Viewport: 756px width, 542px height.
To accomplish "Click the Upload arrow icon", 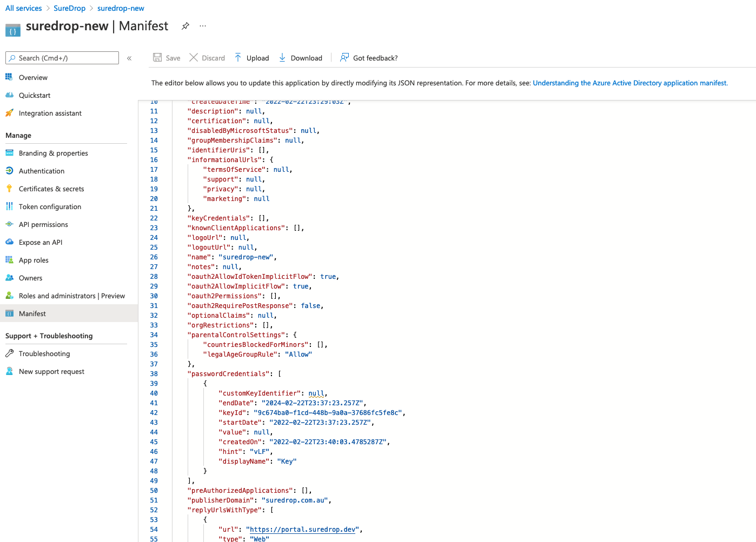I will [238, 57].
